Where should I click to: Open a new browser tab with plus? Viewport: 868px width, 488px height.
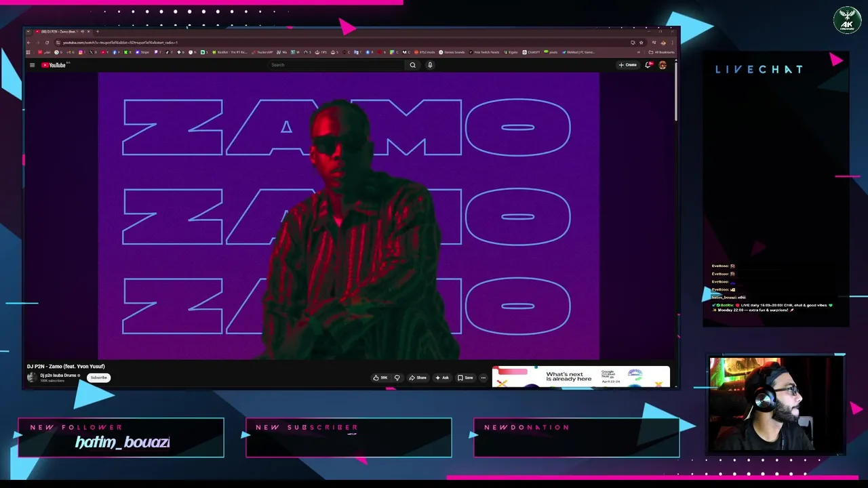click(x=98, y=31)
